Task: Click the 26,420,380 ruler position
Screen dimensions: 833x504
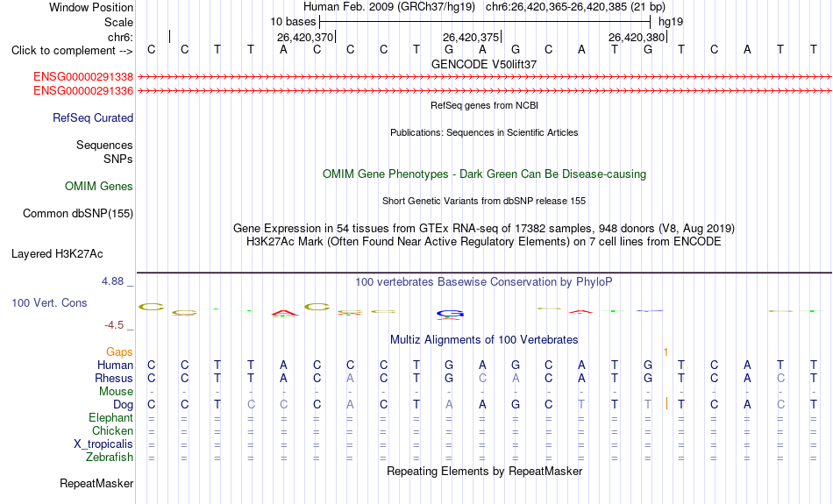Action: click(x=637, y=37)
